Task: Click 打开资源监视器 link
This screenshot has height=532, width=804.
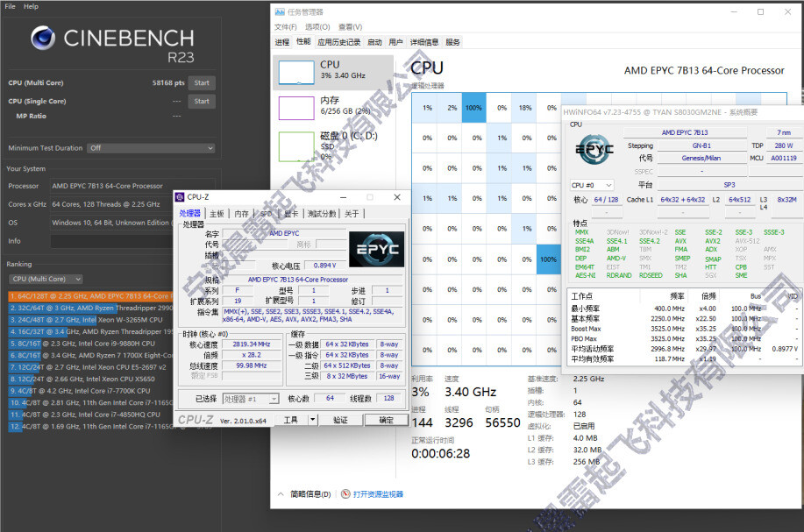Action: (x=378, y=494)
